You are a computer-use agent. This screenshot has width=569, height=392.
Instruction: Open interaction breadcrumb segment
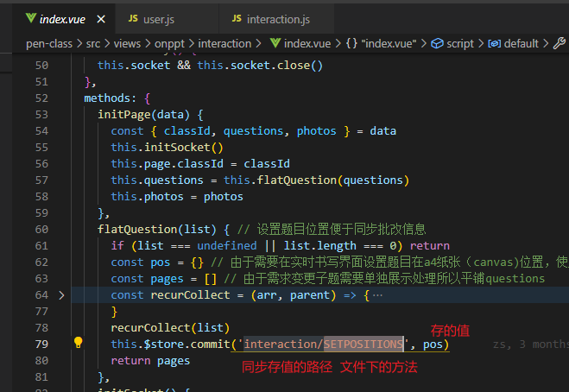tap(224, 44)
